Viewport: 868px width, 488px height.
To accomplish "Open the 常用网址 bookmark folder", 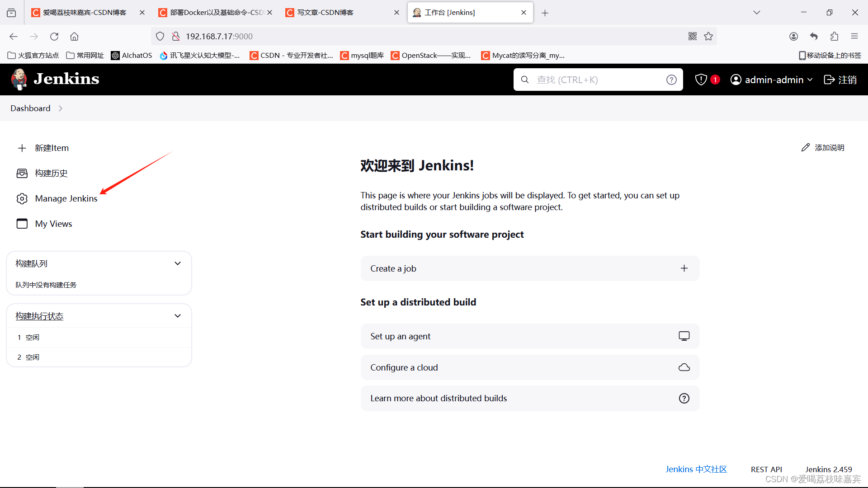I will [x=85, y=55].
